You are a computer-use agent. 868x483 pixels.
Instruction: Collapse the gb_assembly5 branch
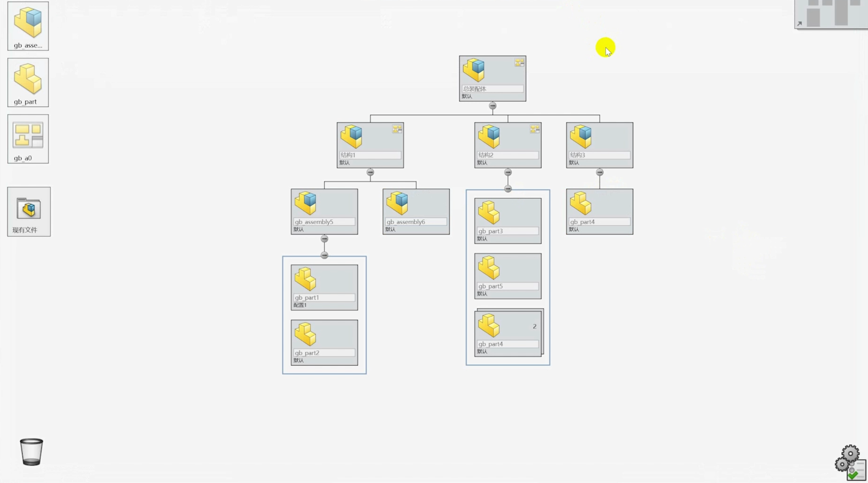click(324, 239)
